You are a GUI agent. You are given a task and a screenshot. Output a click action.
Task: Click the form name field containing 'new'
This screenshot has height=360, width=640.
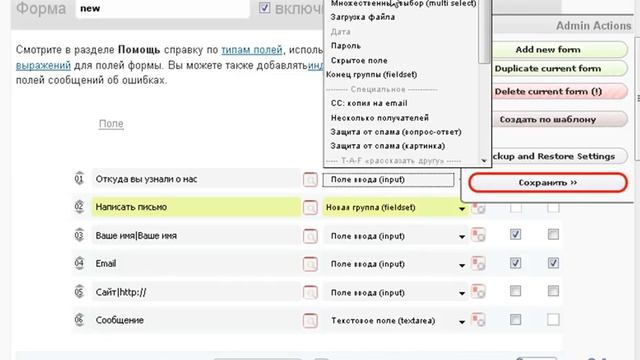[x=162, y=9]
